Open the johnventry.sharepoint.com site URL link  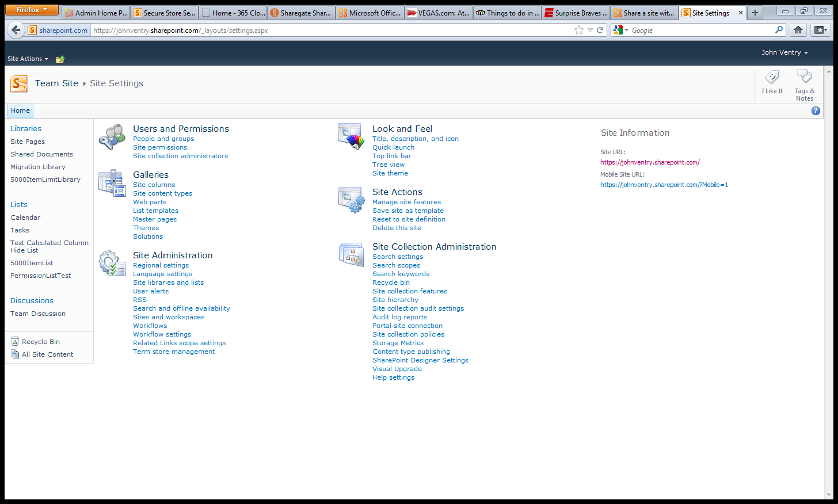pyautogui.click(x=650, y=162)
